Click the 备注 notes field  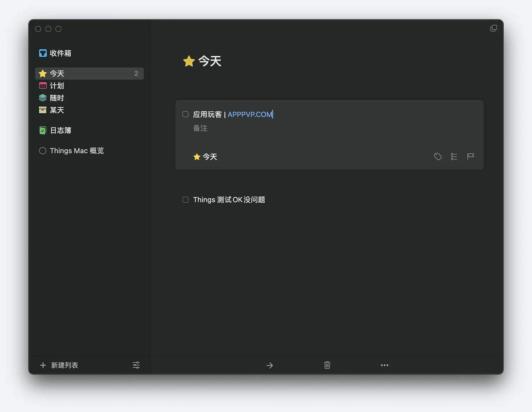200,129
